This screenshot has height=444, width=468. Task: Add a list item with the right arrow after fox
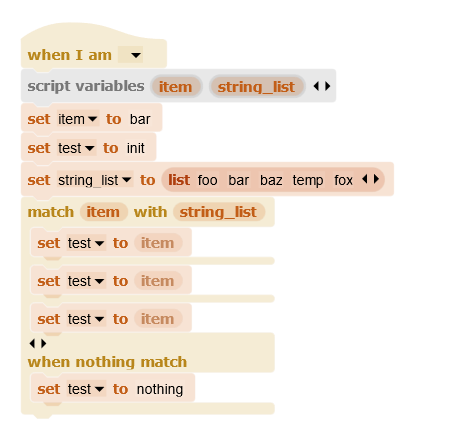(376, 179)
